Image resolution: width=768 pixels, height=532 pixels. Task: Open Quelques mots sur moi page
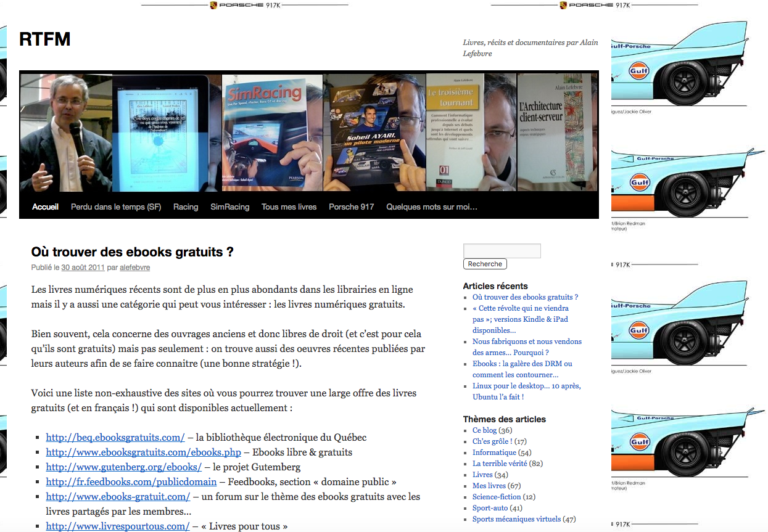tap(431, 207)
